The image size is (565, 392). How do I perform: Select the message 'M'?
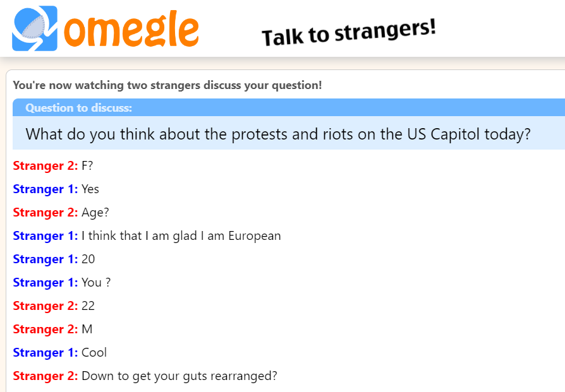[x=85, y=329]
